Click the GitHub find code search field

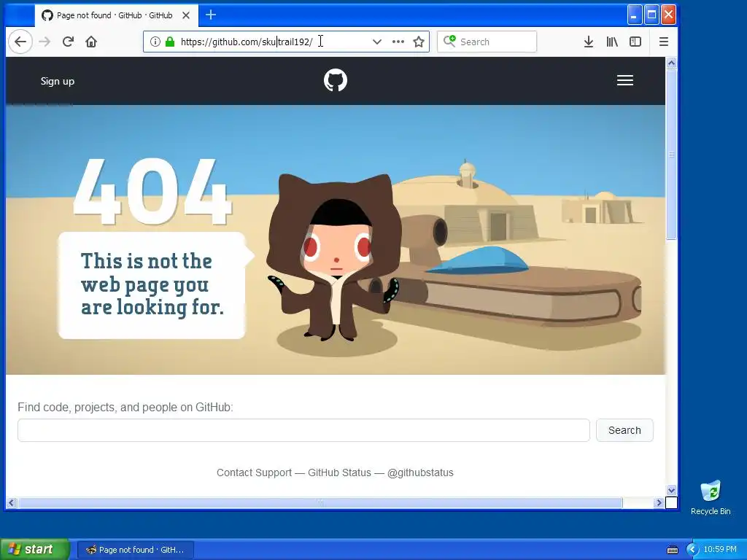click(303, 430)
